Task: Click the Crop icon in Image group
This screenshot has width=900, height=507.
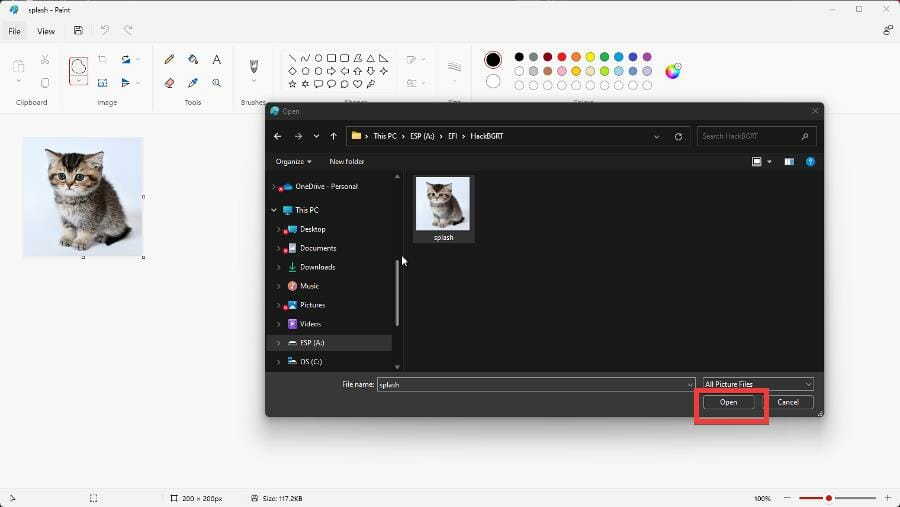Action: point(102,59)
